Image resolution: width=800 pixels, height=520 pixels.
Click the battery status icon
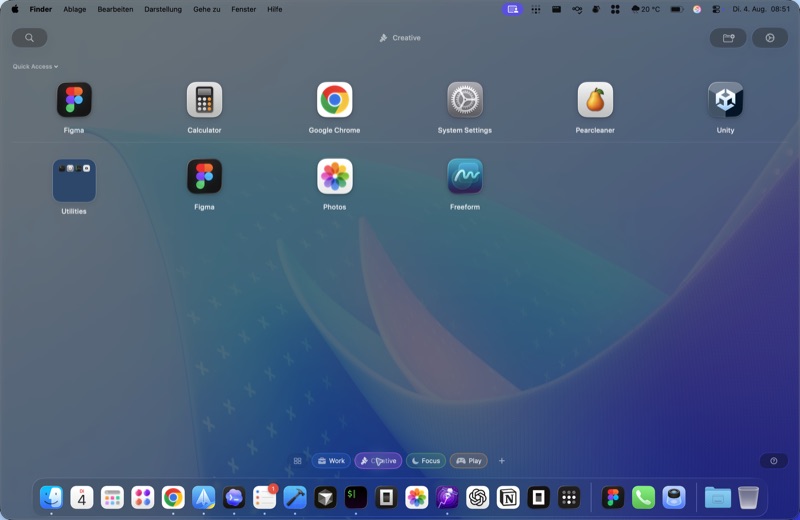click(677, 9)
